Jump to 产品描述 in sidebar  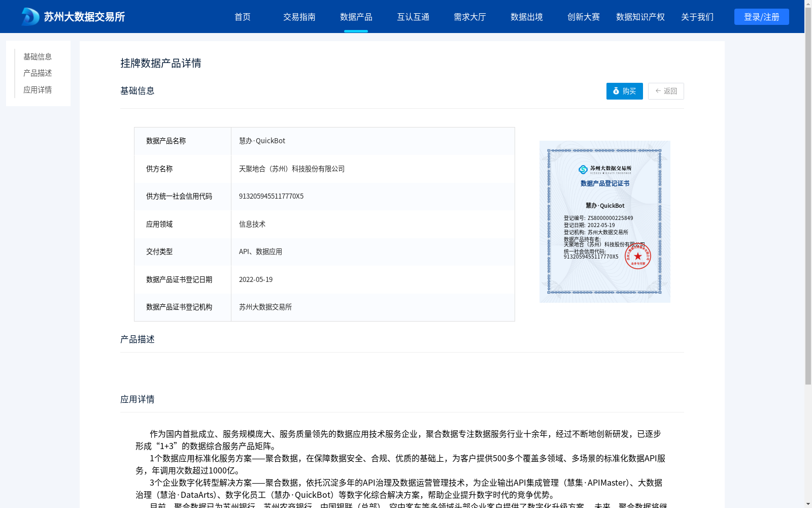tap(38, 73)
